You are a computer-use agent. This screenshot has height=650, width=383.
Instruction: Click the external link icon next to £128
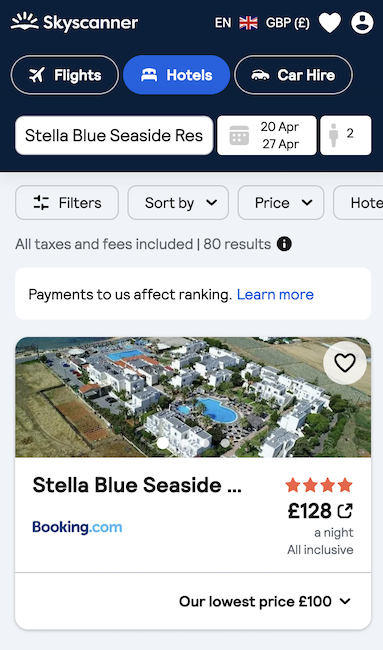coord(345,511)
